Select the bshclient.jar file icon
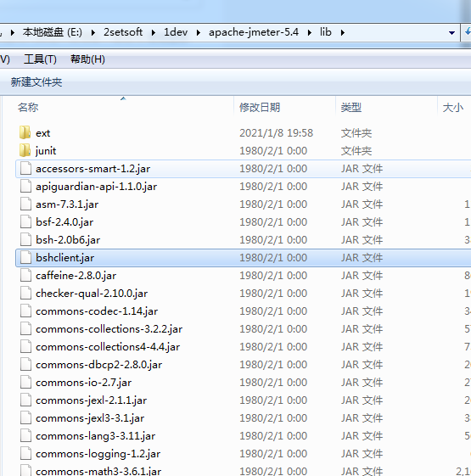Screen dimensions: 471x476 25,258
